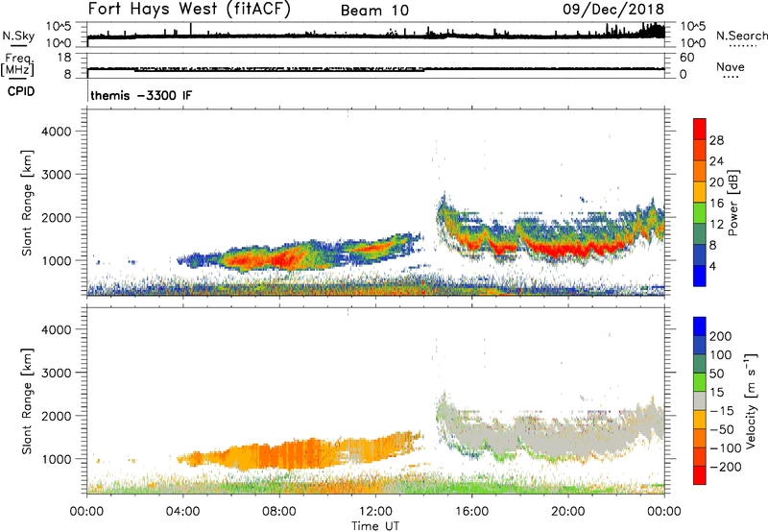Viewport: 768px width, 532px height.
Task: Click the '60' Nave axis label
Action: click(686, 58)
